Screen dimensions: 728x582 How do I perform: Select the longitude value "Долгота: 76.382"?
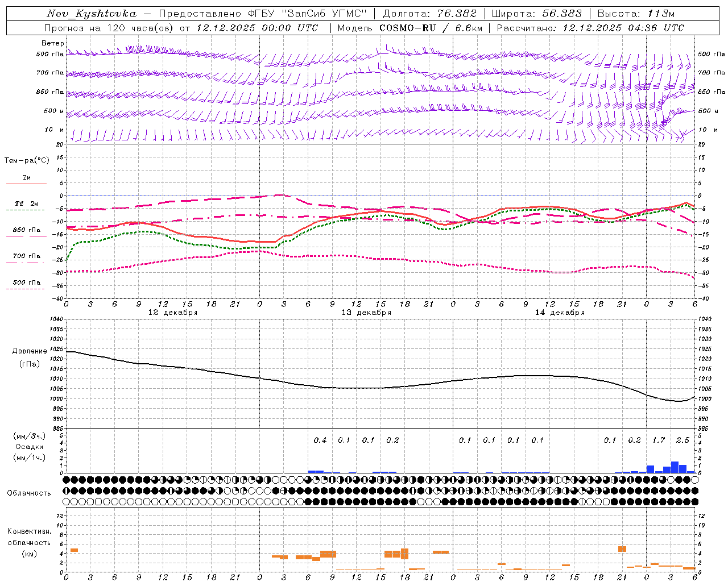coord(430,14)
